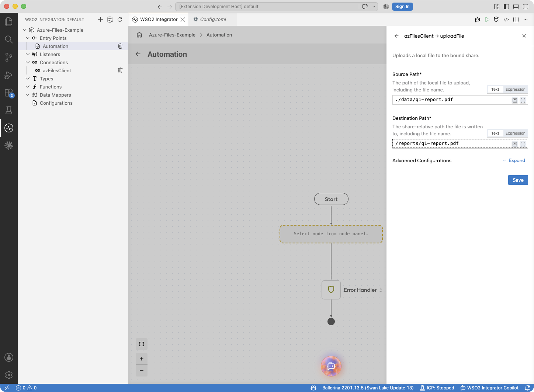Open Azure-Files-Example breadcrumb link
Screen dimensions: 534x392
(172, 35)
